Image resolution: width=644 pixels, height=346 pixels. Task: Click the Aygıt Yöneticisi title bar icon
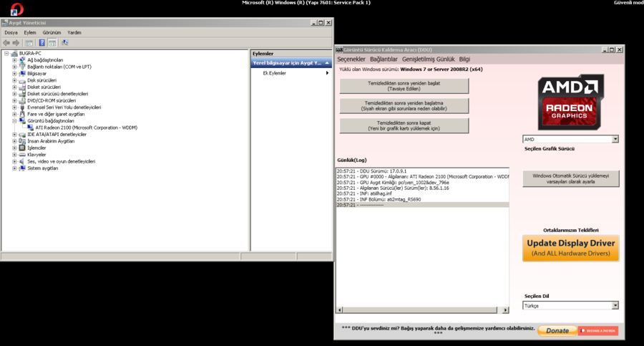(5, 23)
